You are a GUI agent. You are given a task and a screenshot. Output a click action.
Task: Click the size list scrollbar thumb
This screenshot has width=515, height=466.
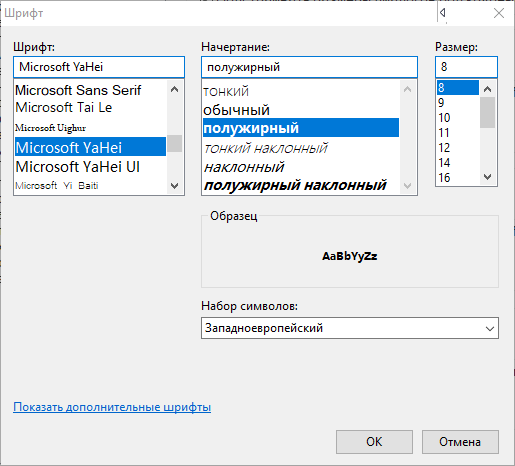coord(488,112)
